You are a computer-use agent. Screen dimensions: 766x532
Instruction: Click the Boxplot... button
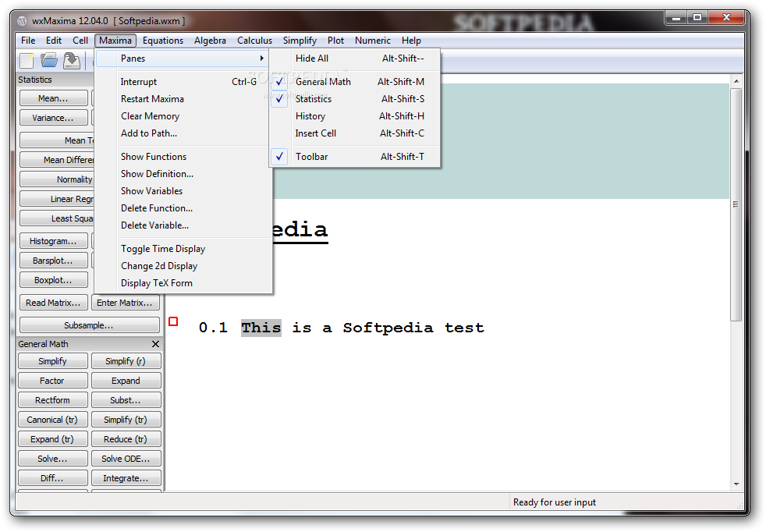[54, 280]
